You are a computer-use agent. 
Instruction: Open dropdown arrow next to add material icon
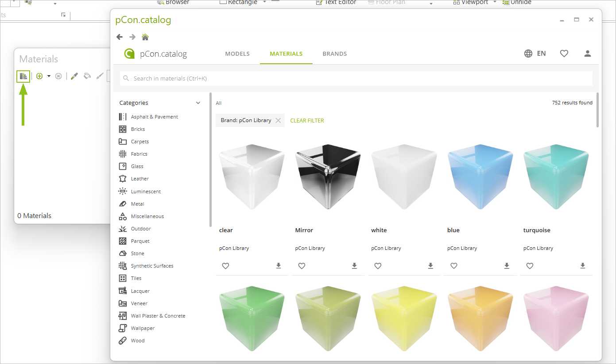tap(49, 76)
